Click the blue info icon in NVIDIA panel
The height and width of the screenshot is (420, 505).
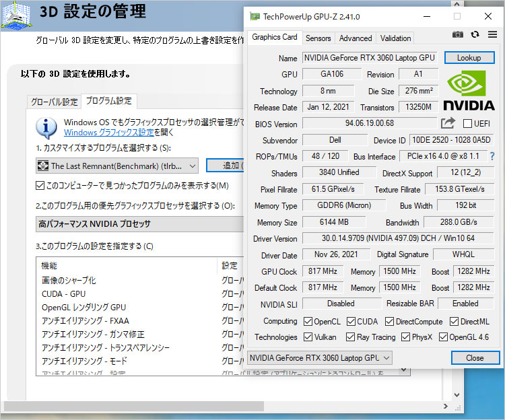[x=46, y=128]
